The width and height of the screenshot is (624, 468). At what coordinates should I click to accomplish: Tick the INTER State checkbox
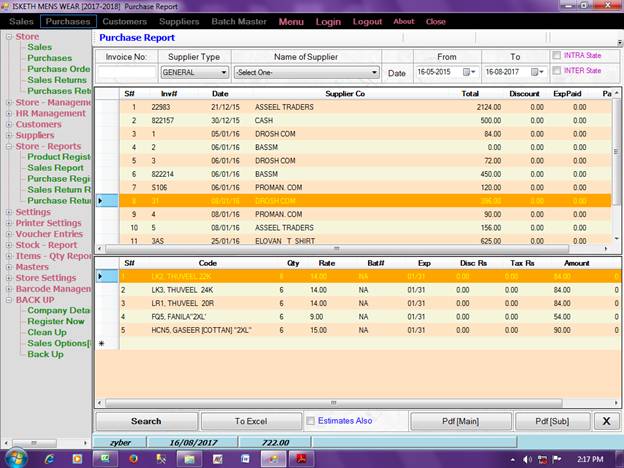(557, 71)
